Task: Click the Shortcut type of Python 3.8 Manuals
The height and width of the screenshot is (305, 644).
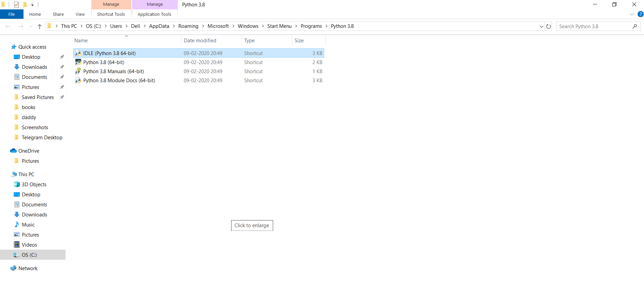Action: pyautogui.click(x=253, y=71)
